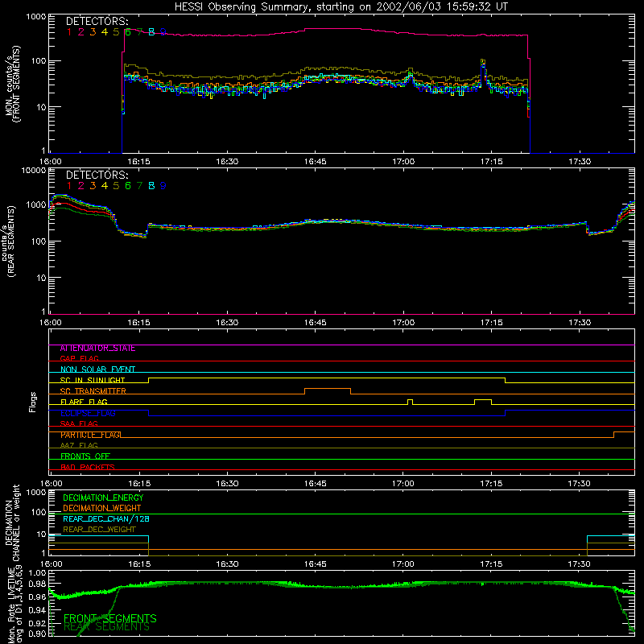Viewport: 644px width, 644px height.
Task: Click the REAR SEGMENTS livetime legend label
Action: coord(106,627)
